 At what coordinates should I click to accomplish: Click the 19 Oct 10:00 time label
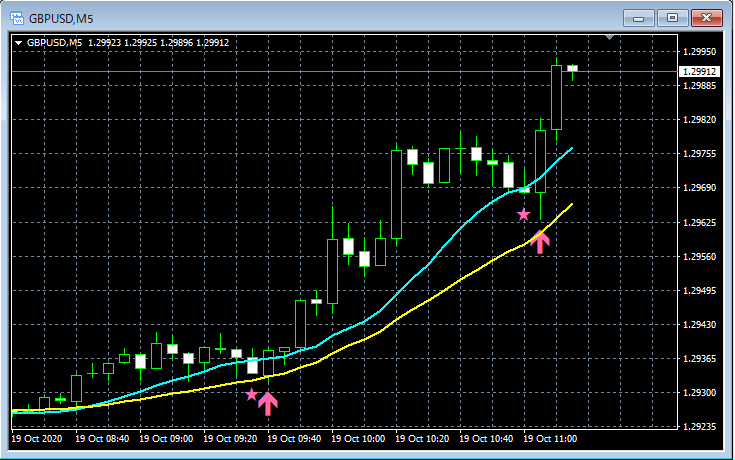point(358,439)
